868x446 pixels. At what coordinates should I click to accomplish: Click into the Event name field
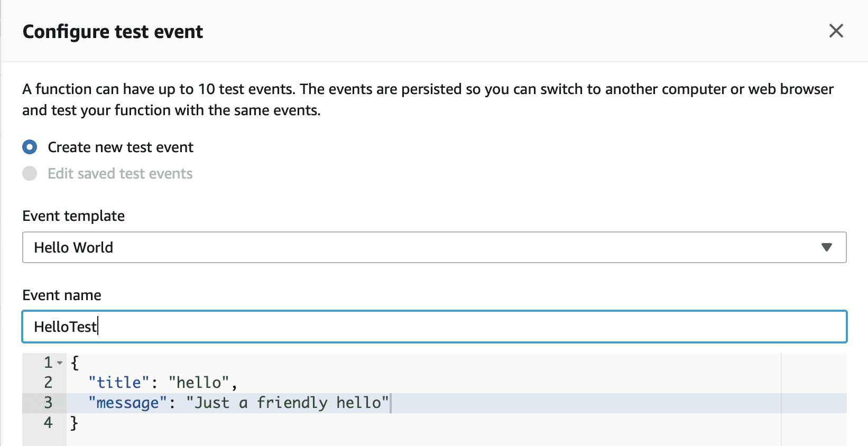pos(433,327)
